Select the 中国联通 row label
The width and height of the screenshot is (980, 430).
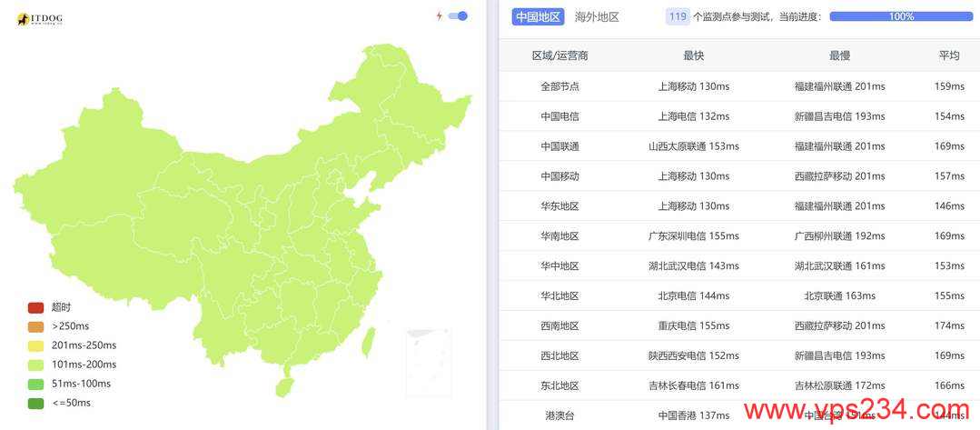tap(560, 146)
